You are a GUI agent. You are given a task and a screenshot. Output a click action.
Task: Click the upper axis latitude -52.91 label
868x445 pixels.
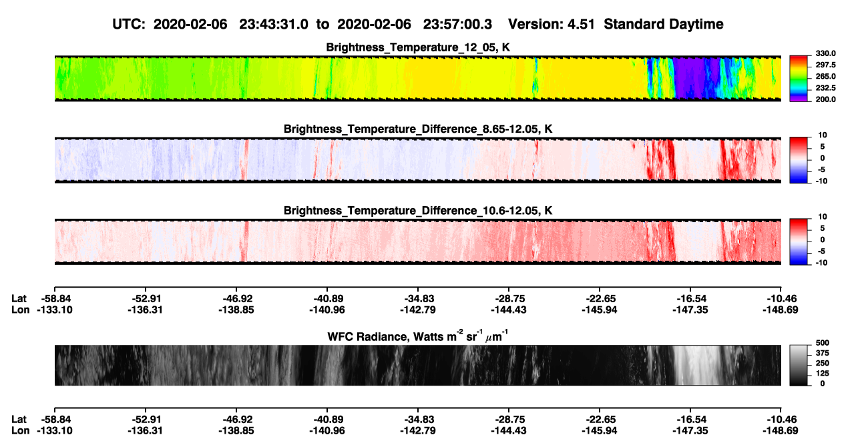[145, 298]
